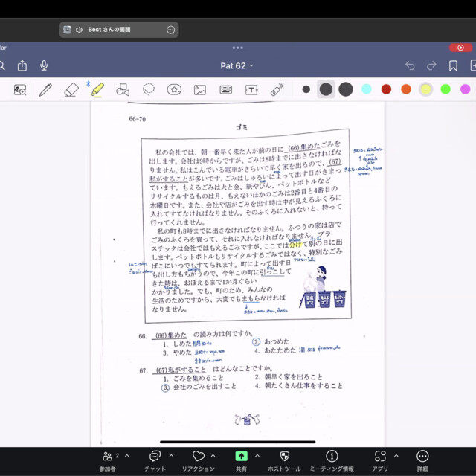Select the text box tool
Screen dimensions: 476x476
[251, 90]
